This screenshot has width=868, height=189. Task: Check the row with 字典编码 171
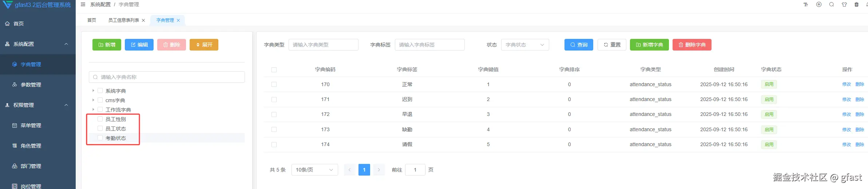[x=274, y=100]
